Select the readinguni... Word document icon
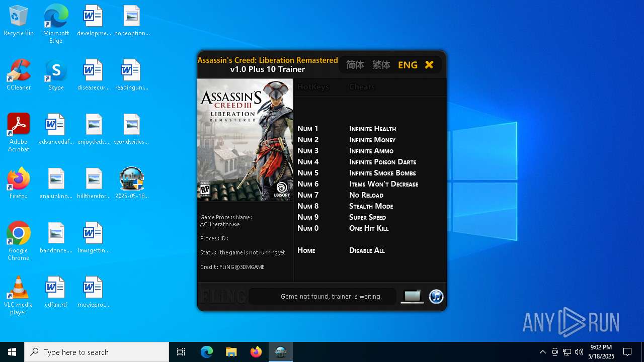 pyautogui.click(x=131, y=75)
